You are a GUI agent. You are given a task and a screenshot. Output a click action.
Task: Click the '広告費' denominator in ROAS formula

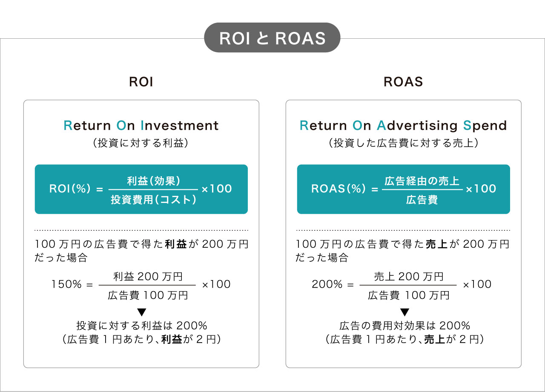(422, 199)
